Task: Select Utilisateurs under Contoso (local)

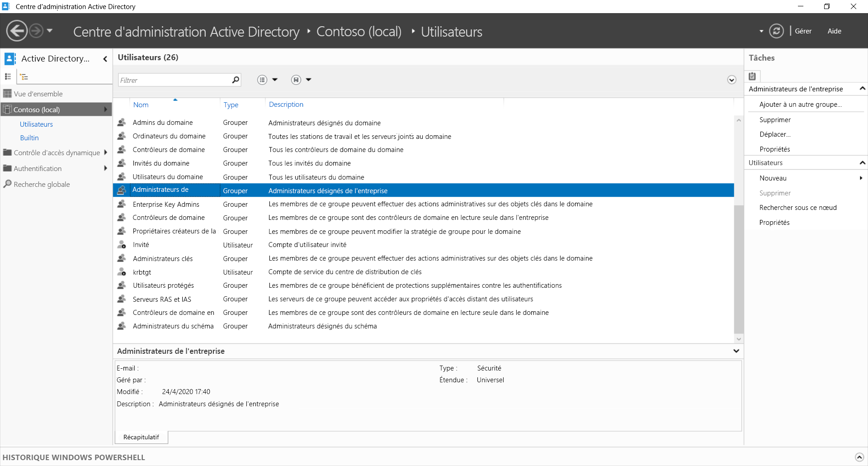Action: [36, 124]
